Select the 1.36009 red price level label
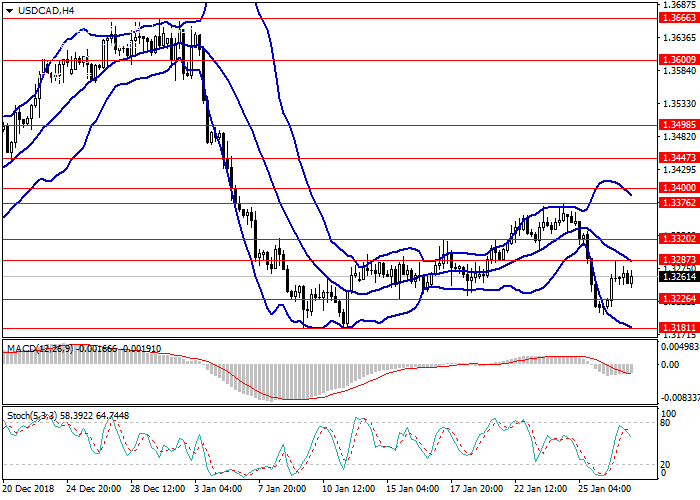 point(680,59)
